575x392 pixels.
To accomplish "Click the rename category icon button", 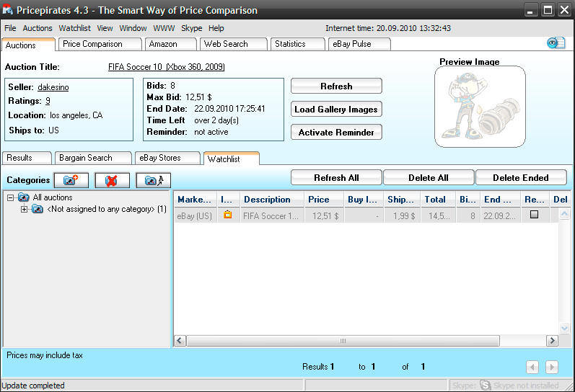I will (153, 180).
